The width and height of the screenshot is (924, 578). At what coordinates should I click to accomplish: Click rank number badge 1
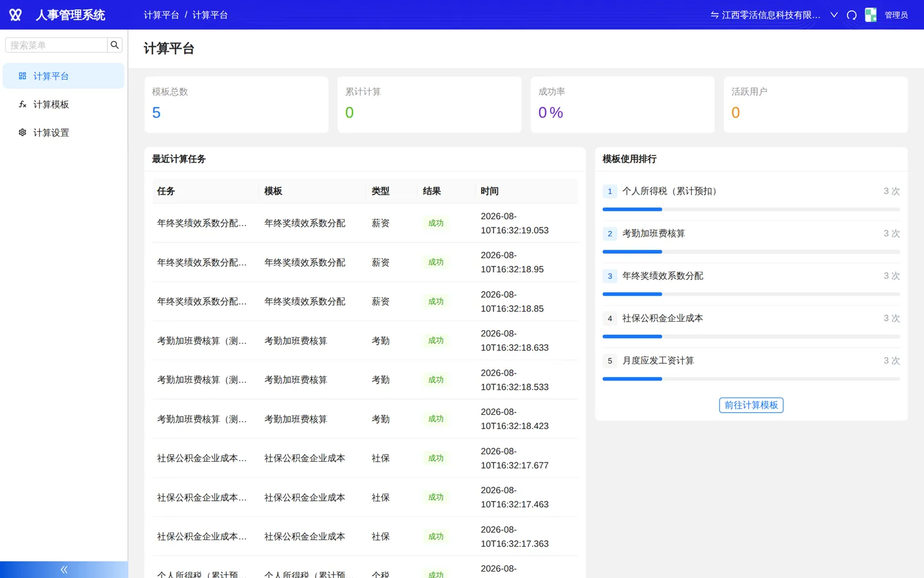(610, 191)
